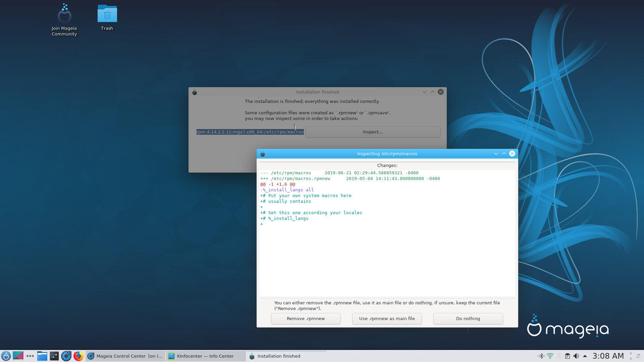Click the '-%_install_langs all' removed line
The height and width of the screenshot is (362, 644).
tap(287, 190)
